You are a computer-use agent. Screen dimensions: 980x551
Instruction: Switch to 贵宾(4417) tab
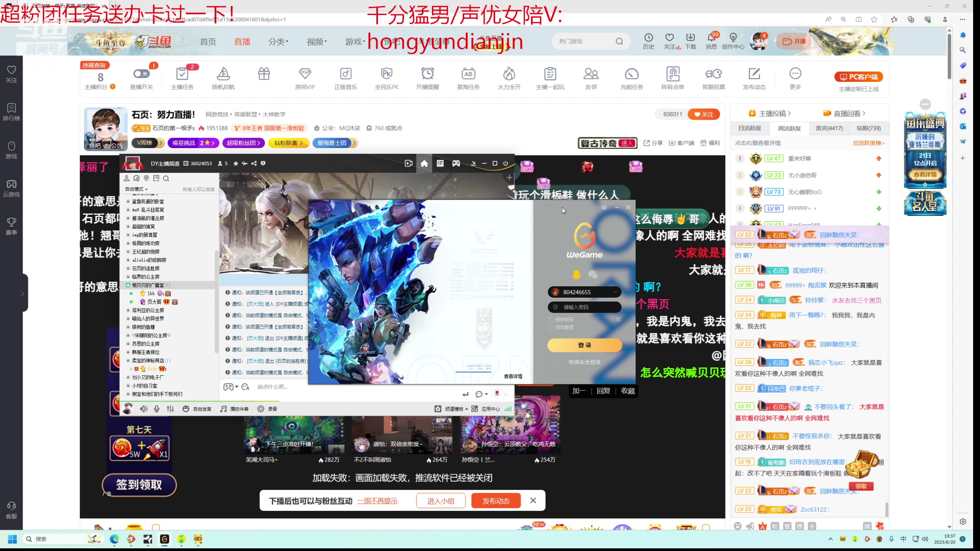click(829, 128)
